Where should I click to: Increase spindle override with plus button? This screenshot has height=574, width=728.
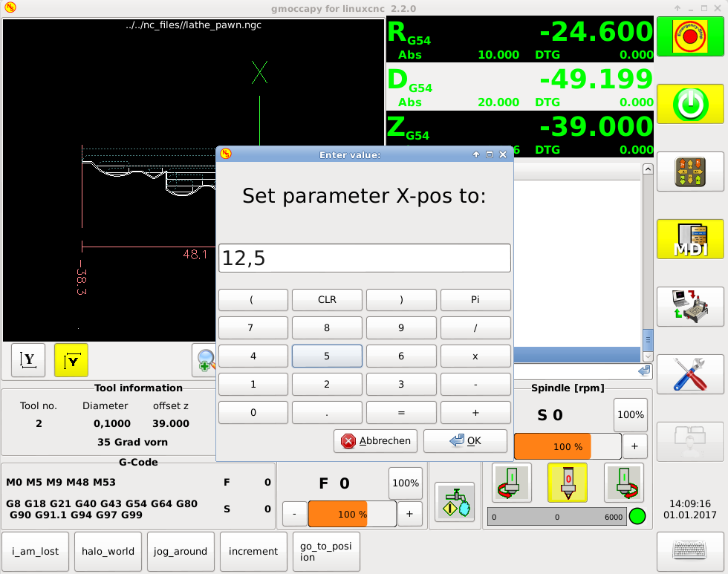pyautogui.click(x=634, y=446)
